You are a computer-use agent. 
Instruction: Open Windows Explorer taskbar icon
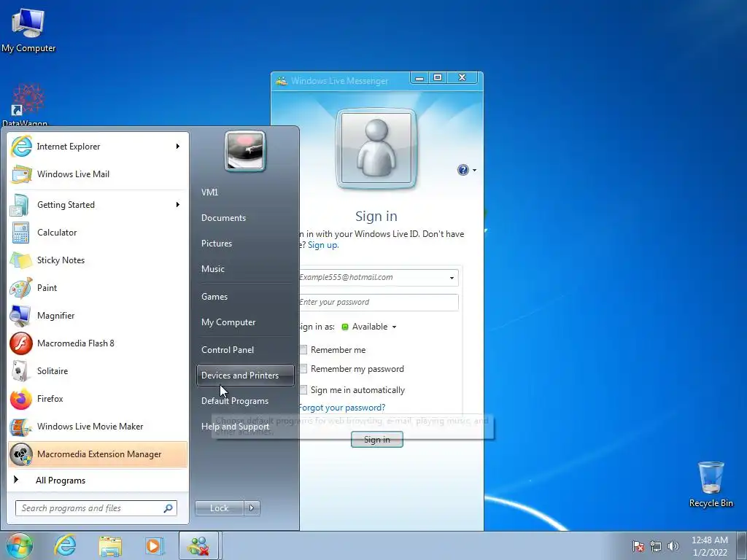(110, 545)
